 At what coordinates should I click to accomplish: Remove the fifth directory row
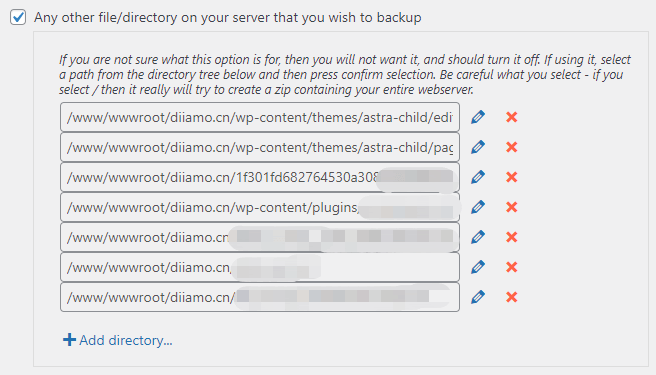(x=511, y=237)
